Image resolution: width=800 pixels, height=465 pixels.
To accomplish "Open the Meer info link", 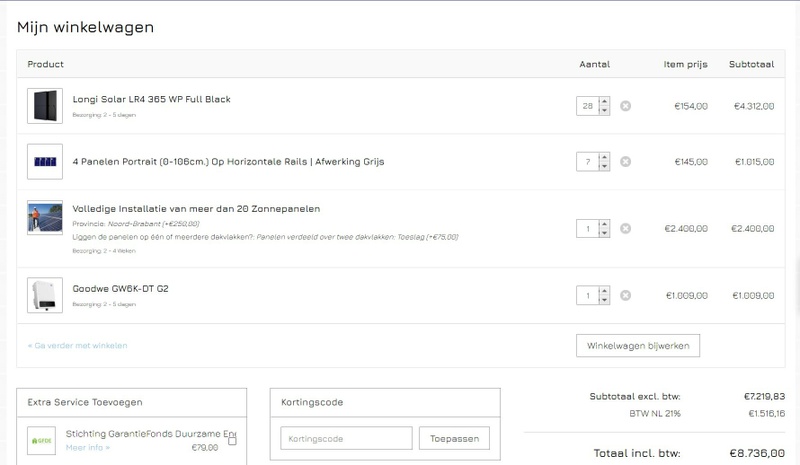I will [88, 448].
